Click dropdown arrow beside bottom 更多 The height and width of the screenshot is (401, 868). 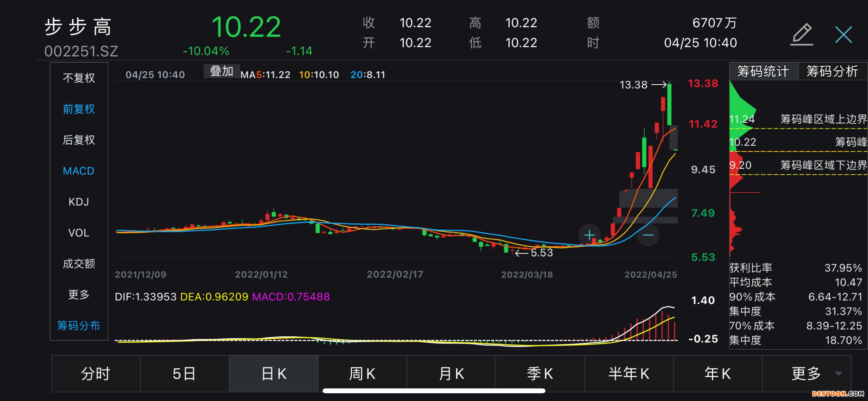(838, 373)
